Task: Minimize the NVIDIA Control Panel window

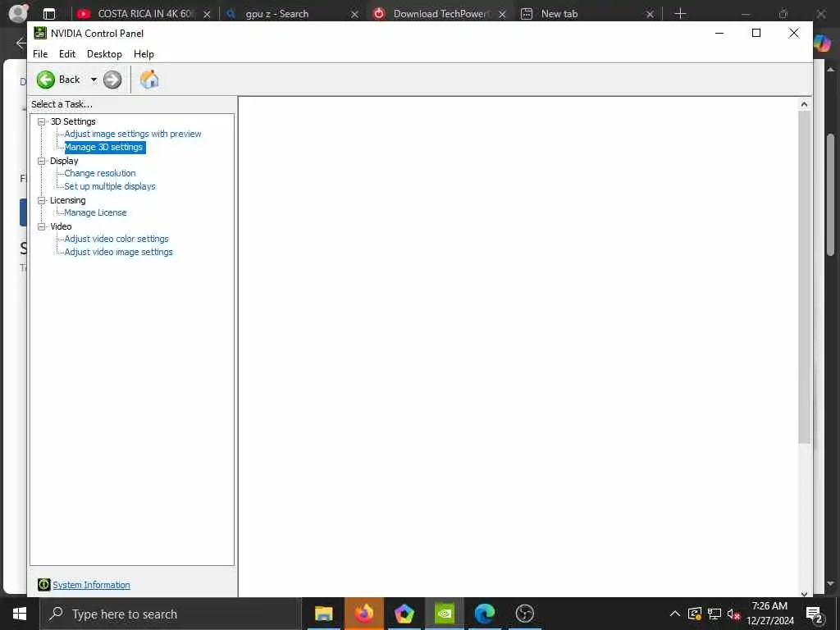Action: [x=719, y=33]
